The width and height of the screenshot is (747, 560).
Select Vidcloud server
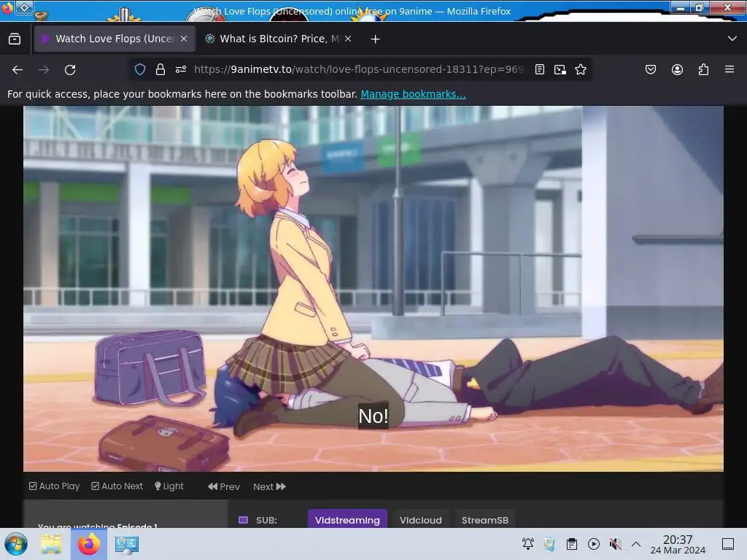pyautogui.click(x=421, y=519)
